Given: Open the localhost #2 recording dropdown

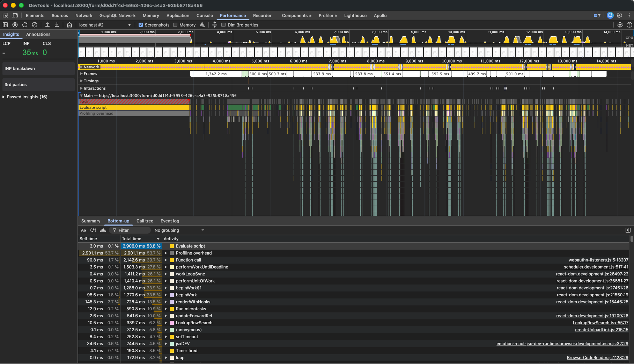Looking at the screenshot, I should (105, 25).
